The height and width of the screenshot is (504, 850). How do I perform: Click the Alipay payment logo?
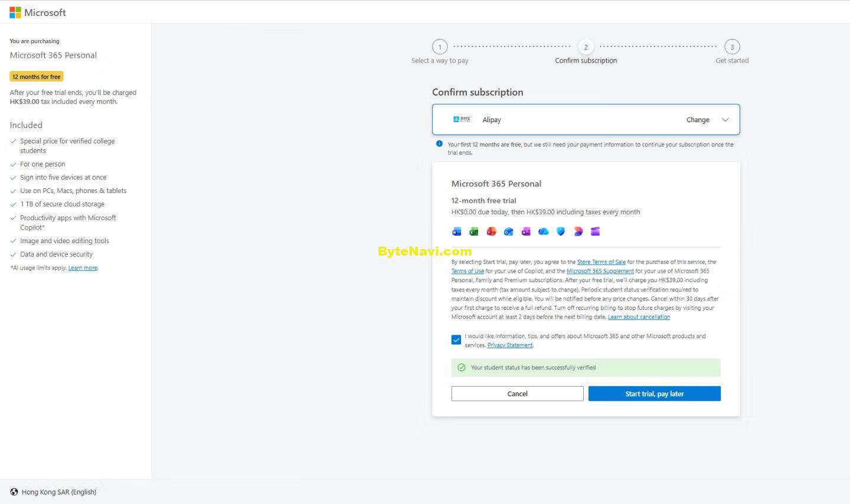pos(462,119)
